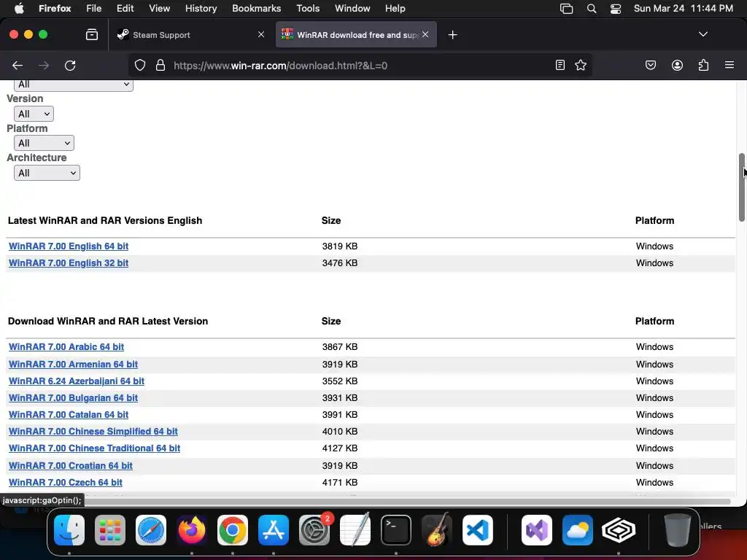The height and width of the screenshot is (560, 747).
Task: Click the vertical page scrollbar thumb
Action: click(x=742, y=187)
